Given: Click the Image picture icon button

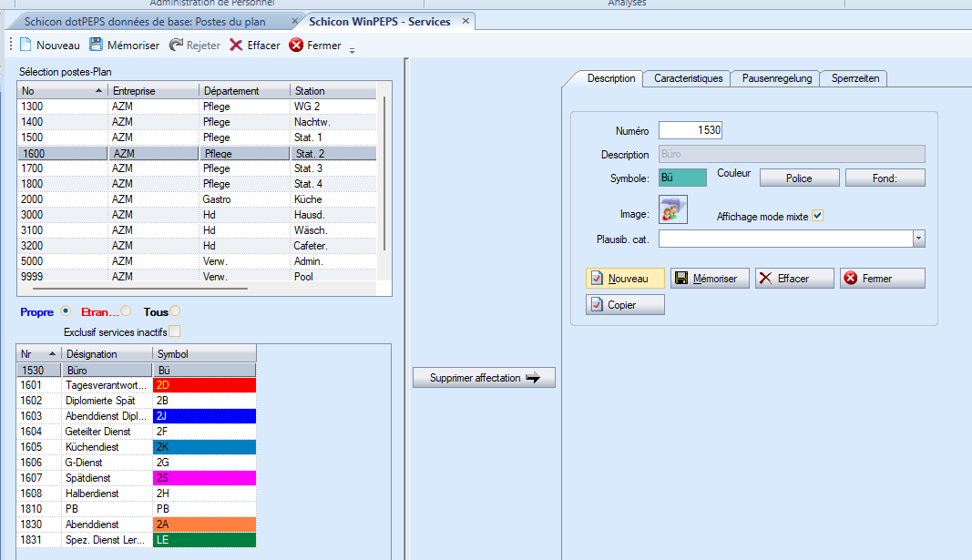Looking at the screenshot, I should pyautogui.click(x=673, y=210).
